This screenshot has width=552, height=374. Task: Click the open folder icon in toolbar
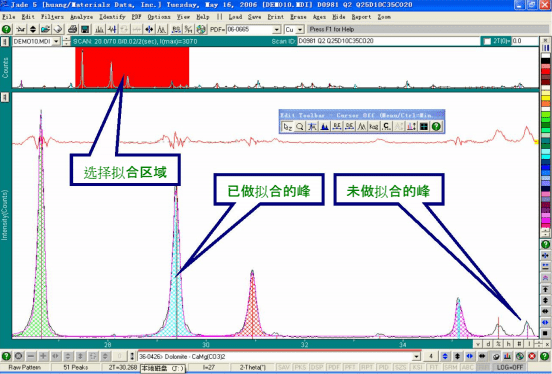[45, 29]
